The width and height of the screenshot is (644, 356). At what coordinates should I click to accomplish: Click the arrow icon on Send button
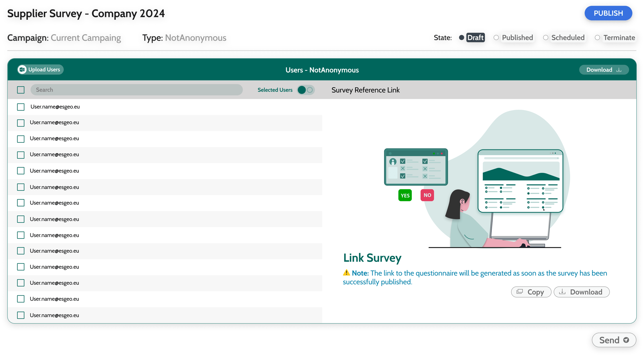pyautogui.click(x=626, y=340)
